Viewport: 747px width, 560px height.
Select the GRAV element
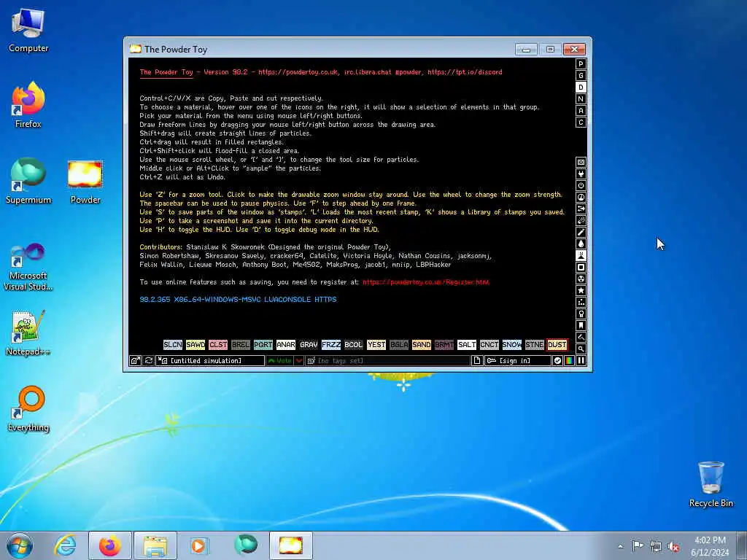pyautogui.click(x=309, y=345)
